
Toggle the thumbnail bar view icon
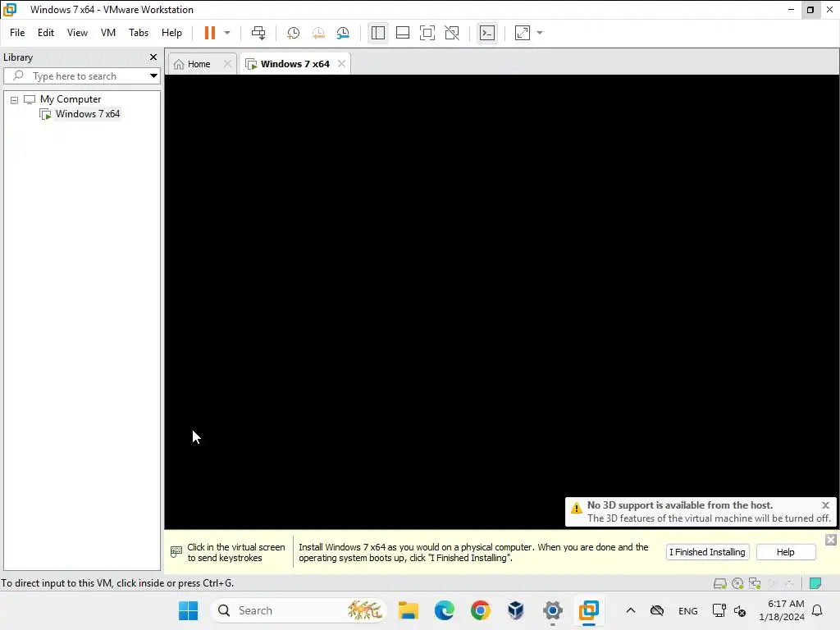point(402,33)
